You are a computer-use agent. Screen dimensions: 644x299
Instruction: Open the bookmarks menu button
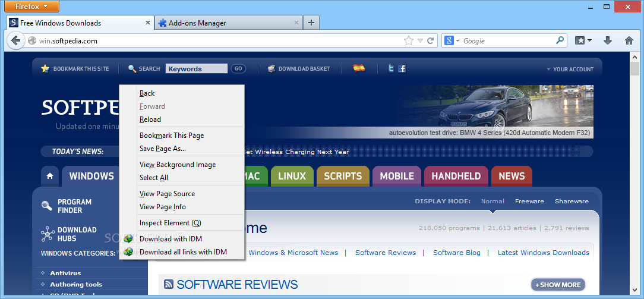coord(583,40)
